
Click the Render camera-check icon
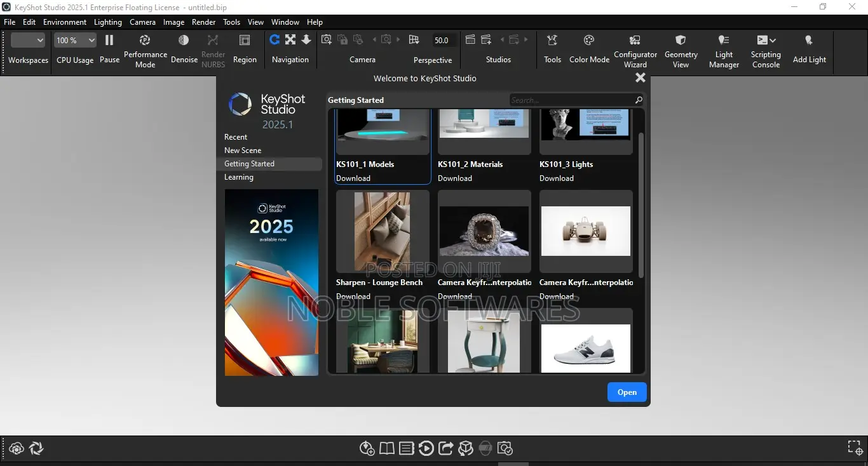pyautogui.click(x=505, y=449)
